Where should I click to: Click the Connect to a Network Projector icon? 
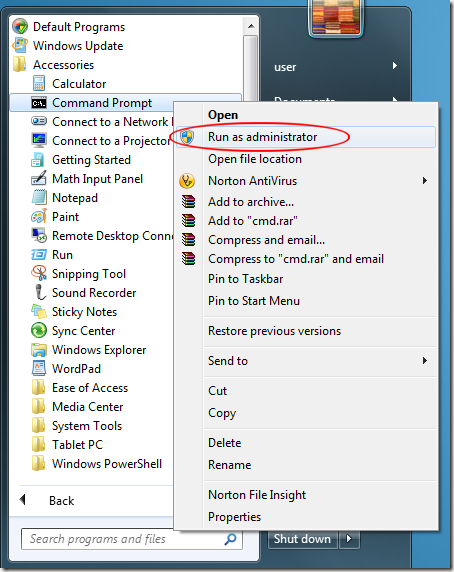tap(39, 121)
